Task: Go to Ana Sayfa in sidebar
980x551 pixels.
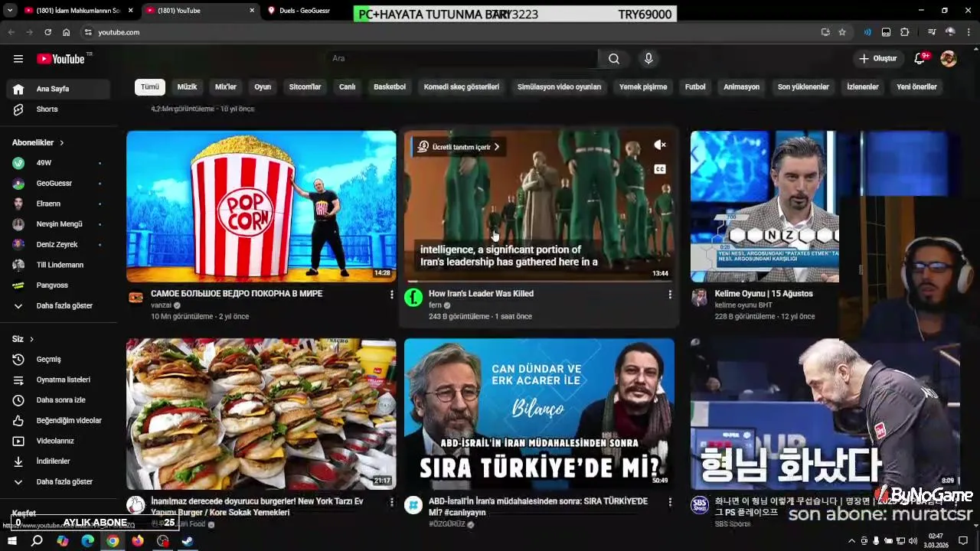Action: coord(60,89)
